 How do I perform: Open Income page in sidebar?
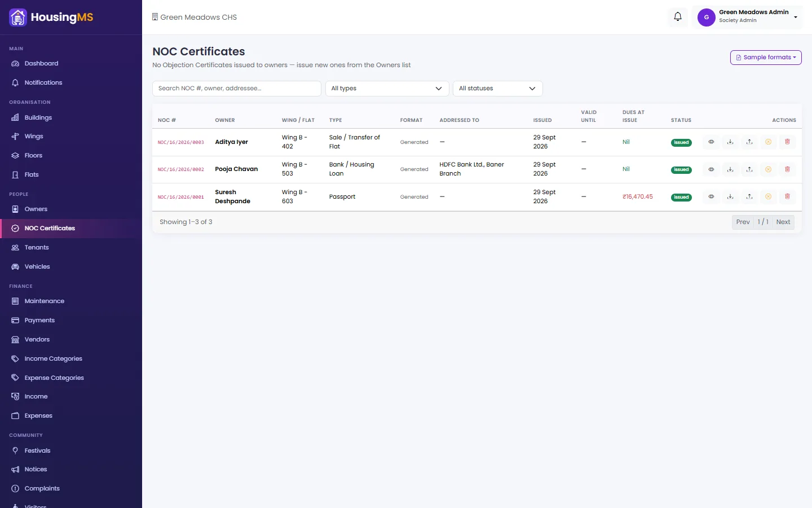[71, 396]
